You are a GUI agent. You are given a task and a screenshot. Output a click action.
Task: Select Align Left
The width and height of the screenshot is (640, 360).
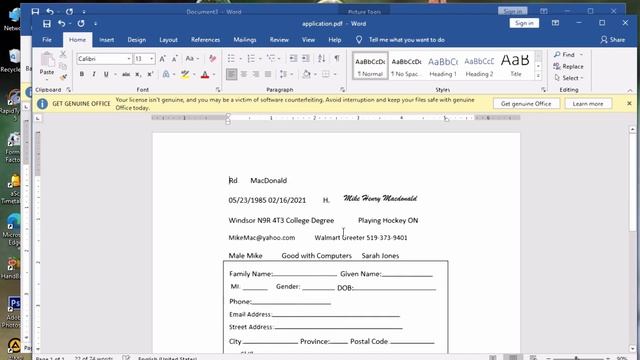(x=231, y=74)
